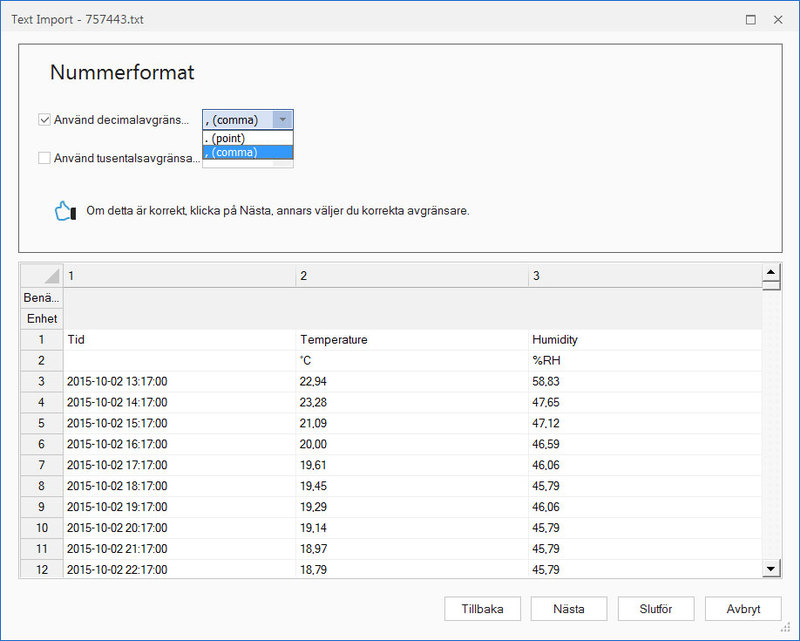
Task: Click the Slutför button
Action: point(656,609)
